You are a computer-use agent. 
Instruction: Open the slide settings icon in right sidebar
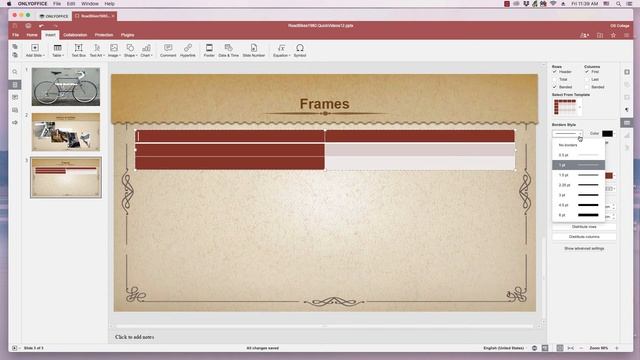point(627,72)
